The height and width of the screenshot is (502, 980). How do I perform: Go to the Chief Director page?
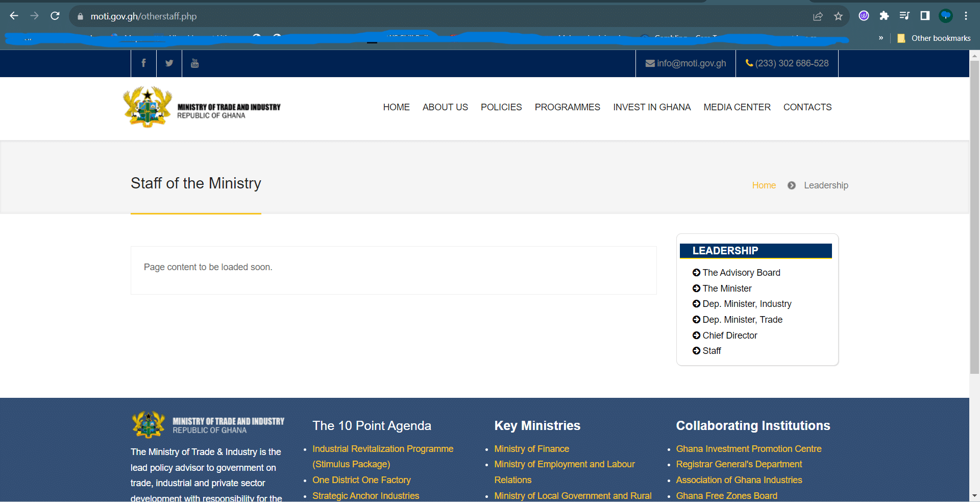729,336
